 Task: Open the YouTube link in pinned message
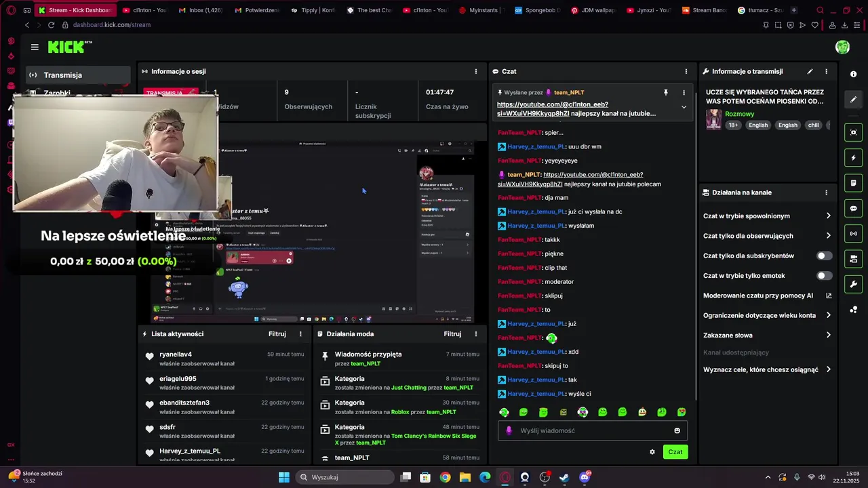[x=553, y=109]
